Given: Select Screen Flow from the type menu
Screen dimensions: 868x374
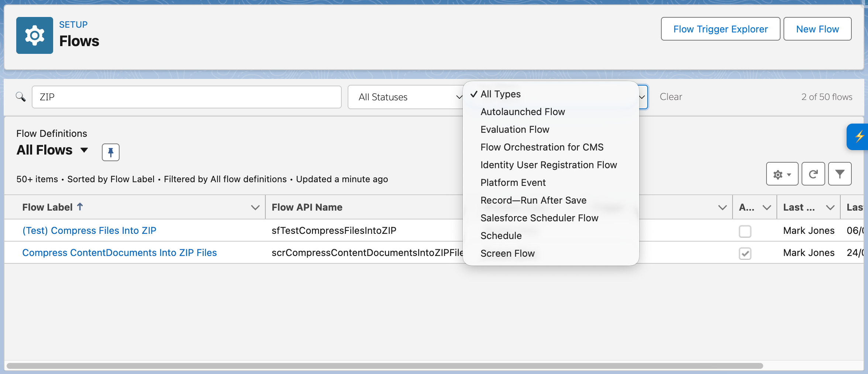Looking at the screenshot, I should 507,253.
